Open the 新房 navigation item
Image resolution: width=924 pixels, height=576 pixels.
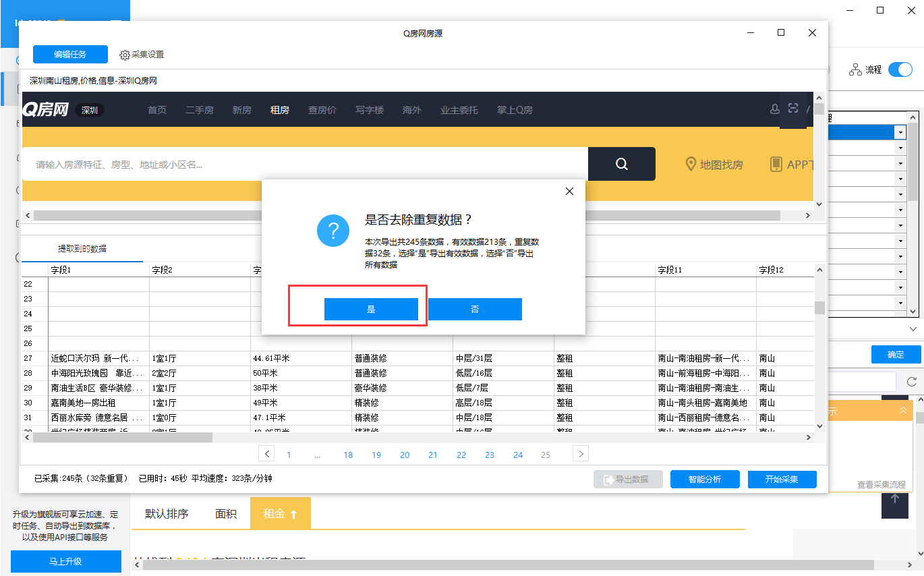pos(242,110)
